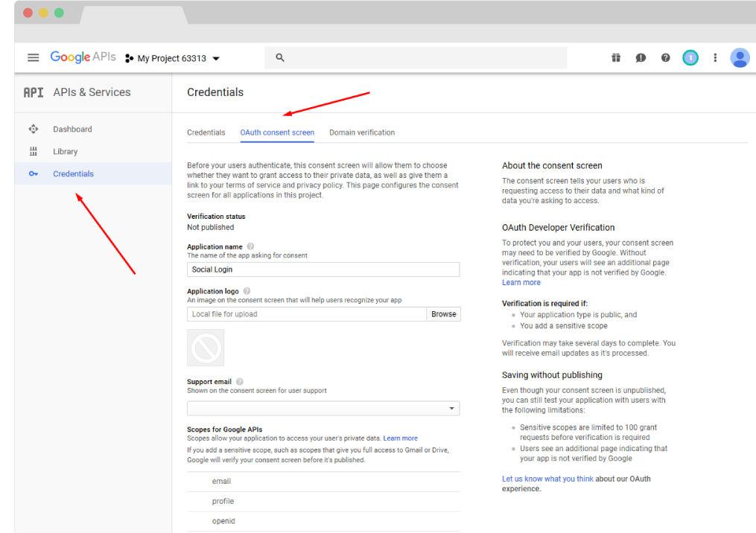
Task: Open the help question mark icon
Action: coord(665,58)
